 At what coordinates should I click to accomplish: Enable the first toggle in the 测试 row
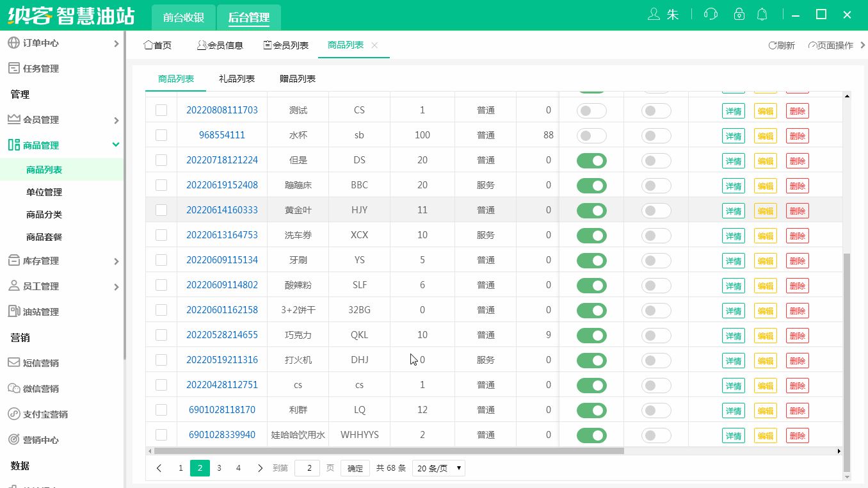591,110
